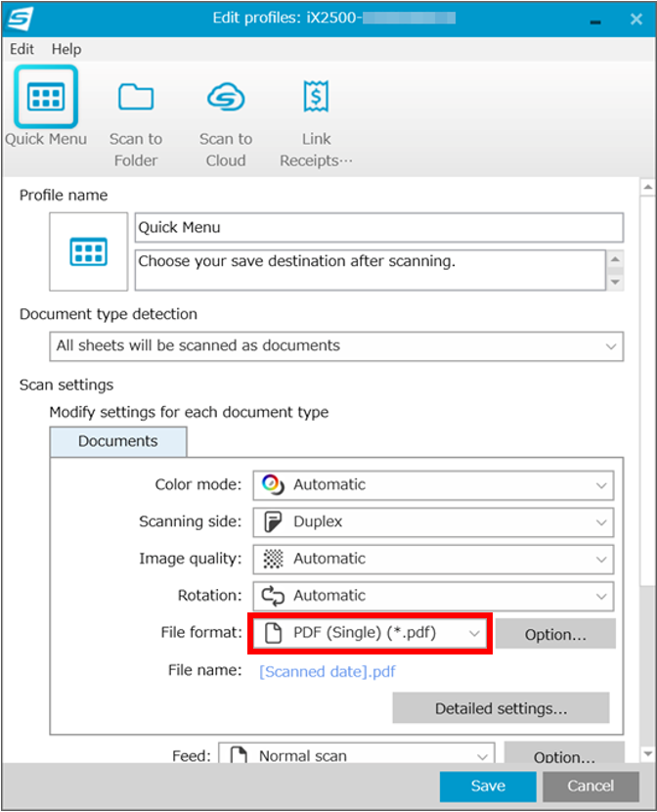Open the Document type detection dropdown

tap(336, 346)
